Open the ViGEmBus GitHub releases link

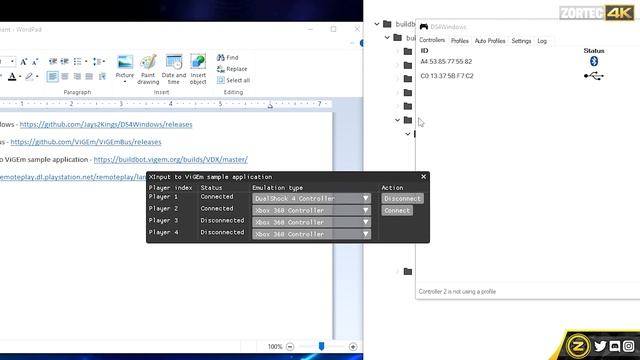coord(86,142)
